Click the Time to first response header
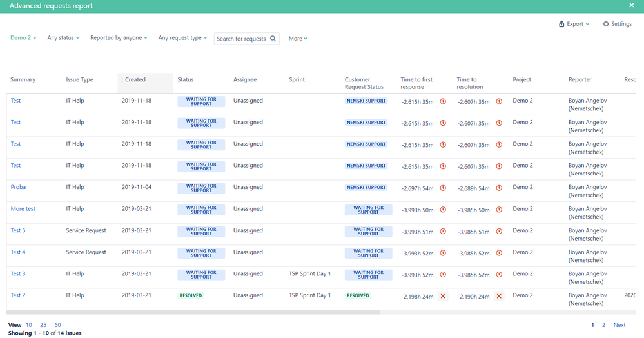Image resolution: width=644 pixels, height=338 pixels. [x=416, y=83]
